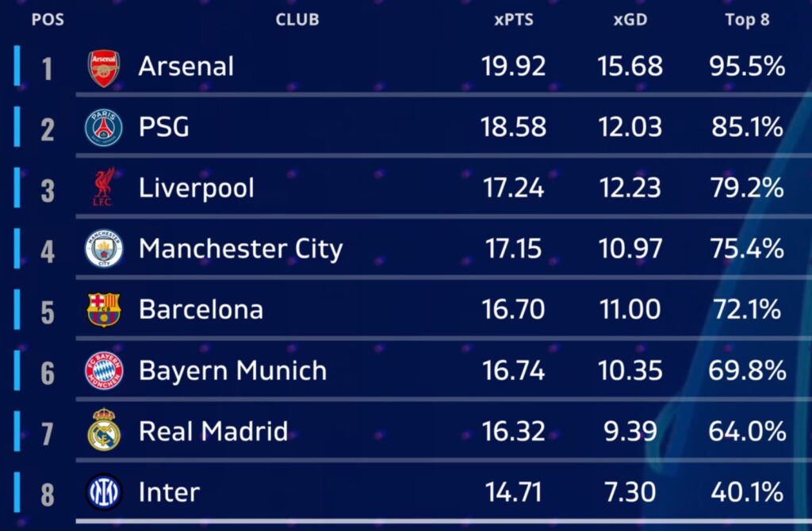
Task: Sort by the xPTS column header
Action: pos(513,20)
